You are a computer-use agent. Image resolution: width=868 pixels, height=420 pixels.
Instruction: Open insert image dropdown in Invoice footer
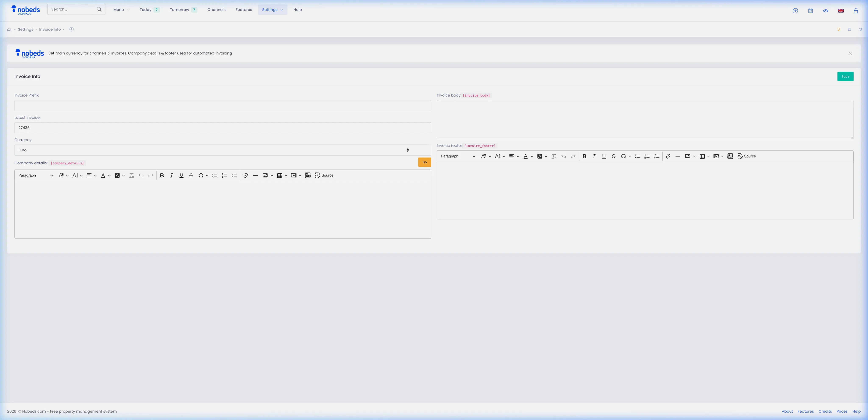690,156
